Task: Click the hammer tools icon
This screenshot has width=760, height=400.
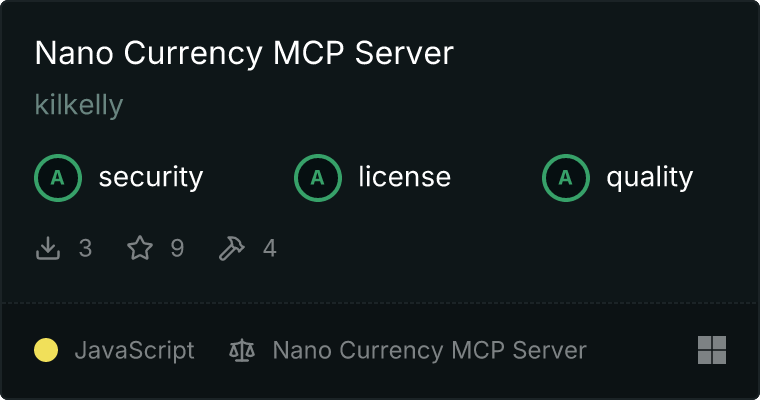Action: 232,248
